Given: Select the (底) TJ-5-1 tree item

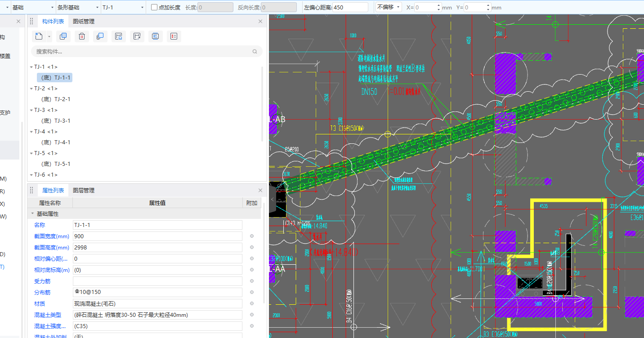Looking at the screenshot, I should tap(56, 164).
